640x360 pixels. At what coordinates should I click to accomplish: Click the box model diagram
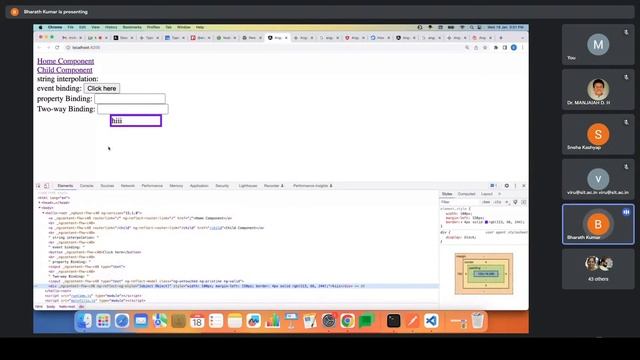[x=484, y=273]
